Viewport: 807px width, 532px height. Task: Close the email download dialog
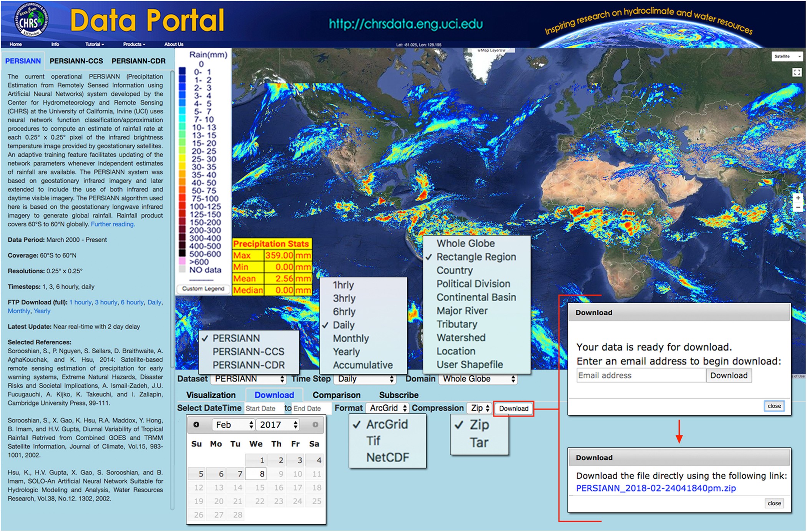(x=774, y=406)
